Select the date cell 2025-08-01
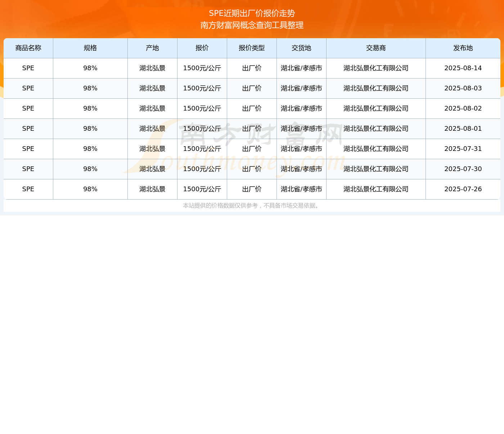 pos(463,129)
